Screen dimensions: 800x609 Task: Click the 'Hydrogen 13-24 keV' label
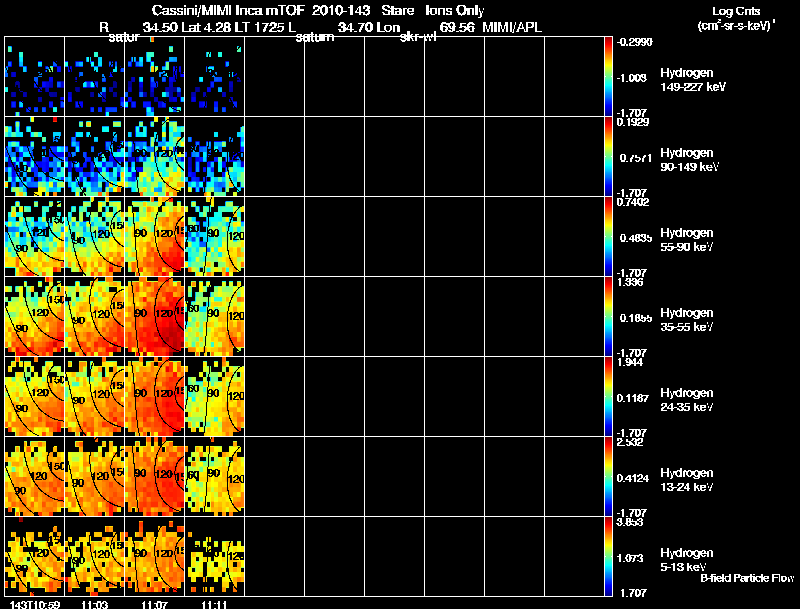click(x=687, y=480)
